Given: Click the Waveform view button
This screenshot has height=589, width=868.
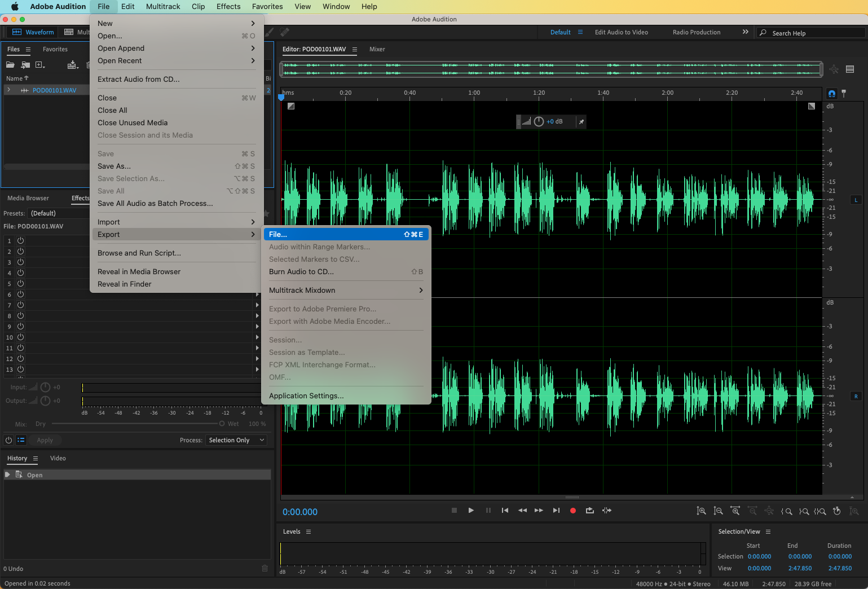Looking at the screenshot, I should pos(33,32).
